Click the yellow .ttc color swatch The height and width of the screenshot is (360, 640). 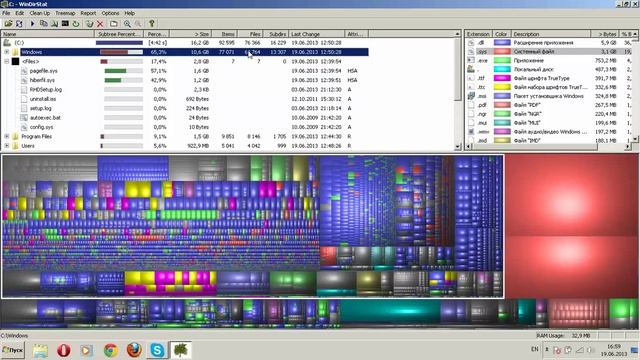click(502, 87)
